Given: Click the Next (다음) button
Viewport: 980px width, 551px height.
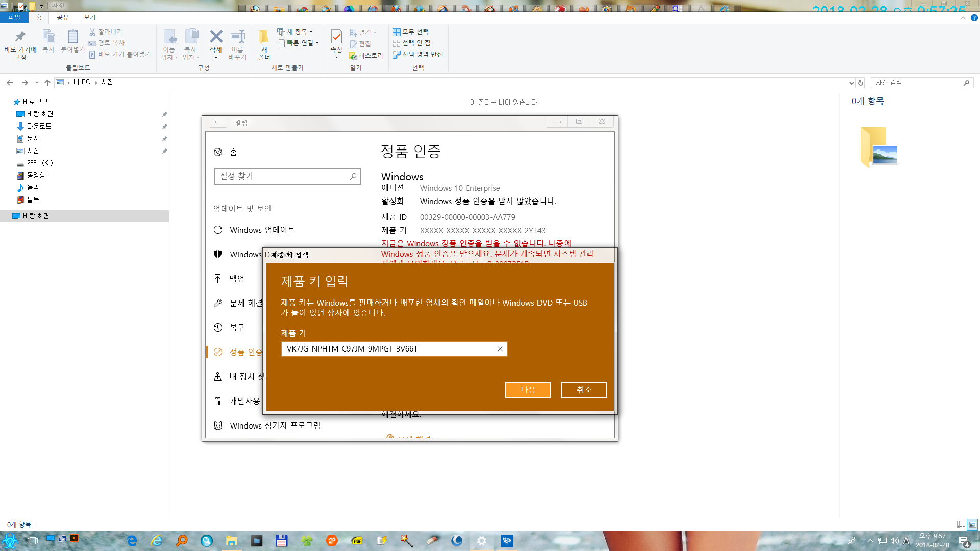Looking at the screenshot, I should 528,390.
